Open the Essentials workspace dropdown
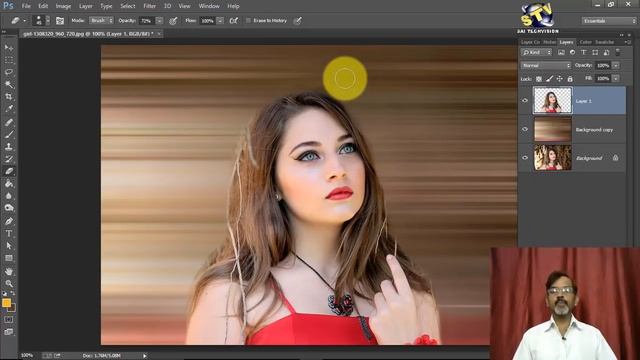 (x=609, y=20)
